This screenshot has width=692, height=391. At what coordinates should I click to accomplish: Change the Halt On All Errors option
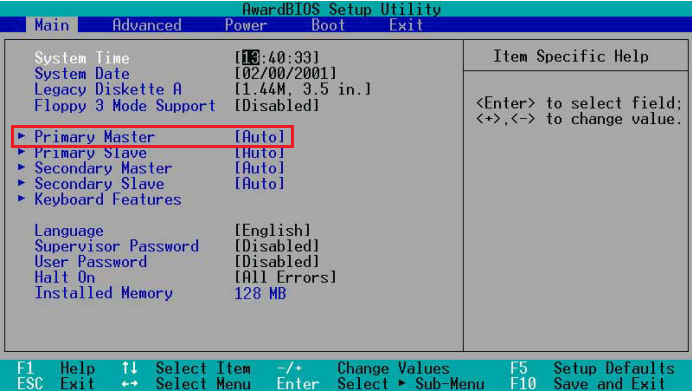(x=285, y=277)
